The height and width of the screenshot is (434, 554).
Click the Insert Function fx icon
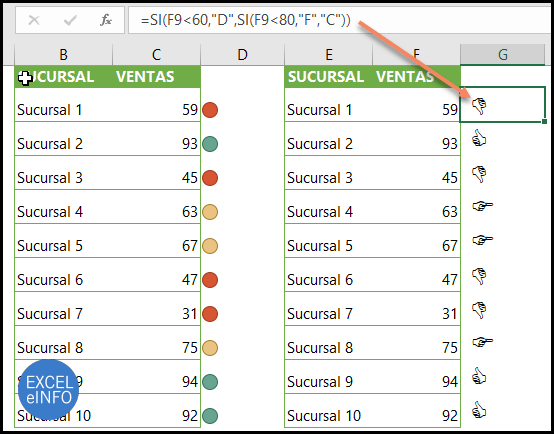(106, 20)
